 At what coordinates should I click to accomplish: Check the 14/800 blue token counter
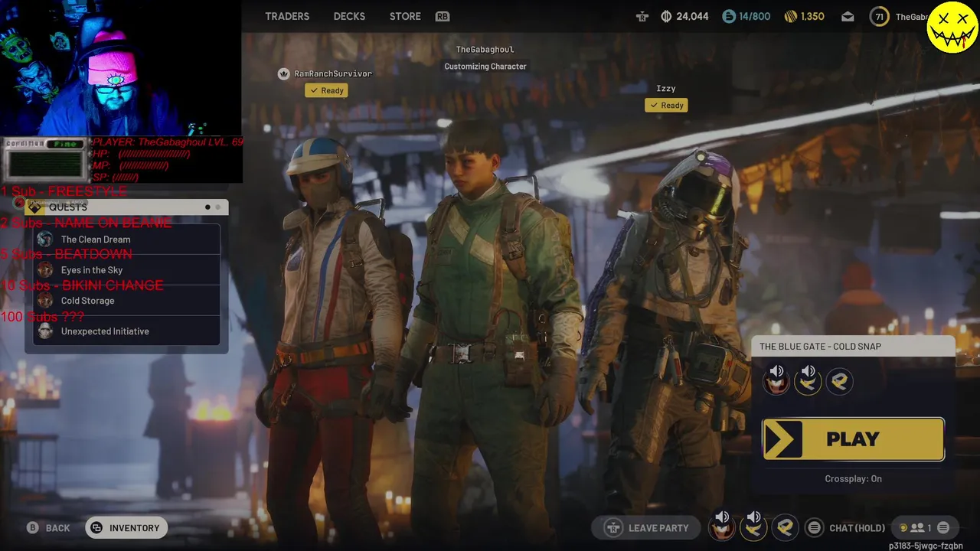[746, 16]
